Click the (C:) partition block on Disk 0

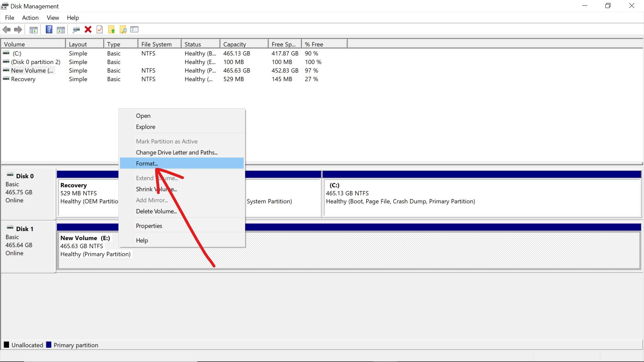pyautogui.click(x=481, y=198)
